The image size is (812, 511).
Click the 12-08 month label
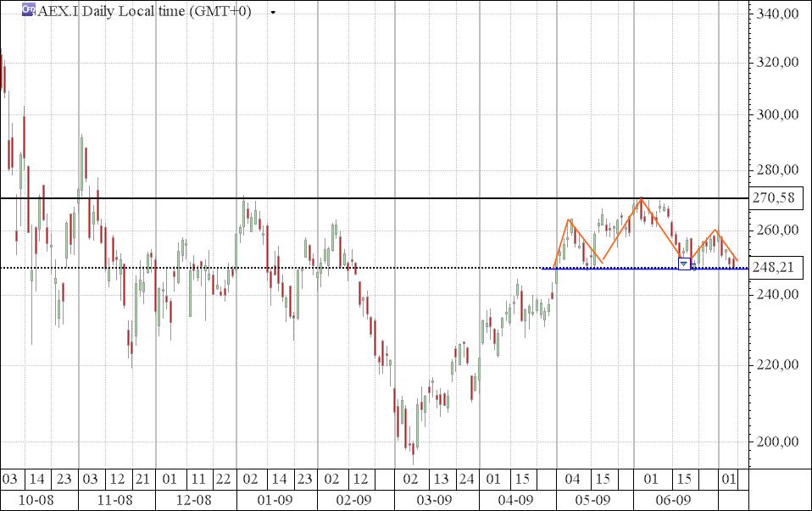(x=194, y=501)
